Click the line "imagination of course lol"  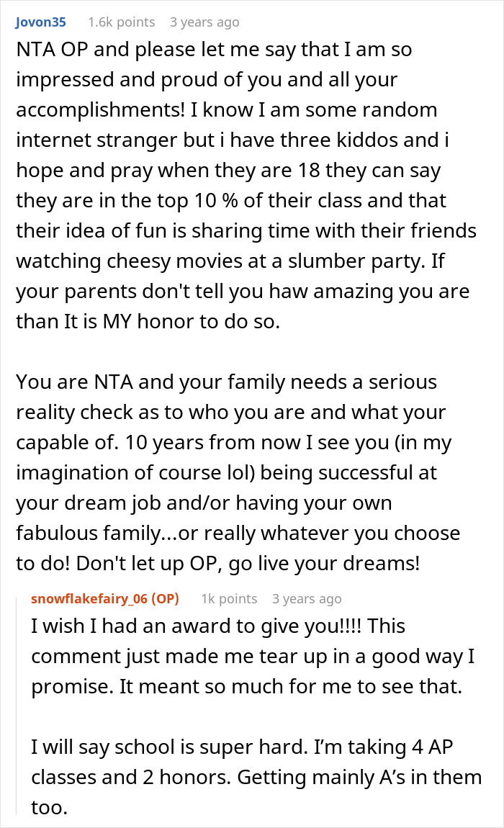coord(226,474)
